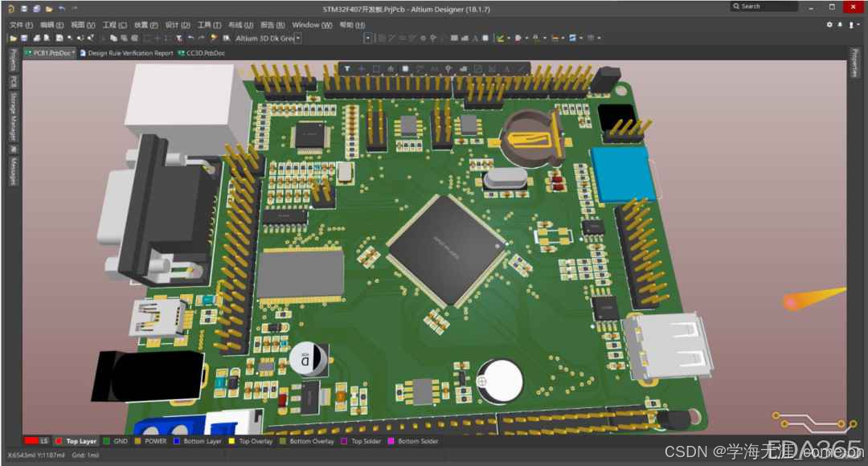Open the 帮助 (H) help menu

pyautogui.click(x=352, y=25)
